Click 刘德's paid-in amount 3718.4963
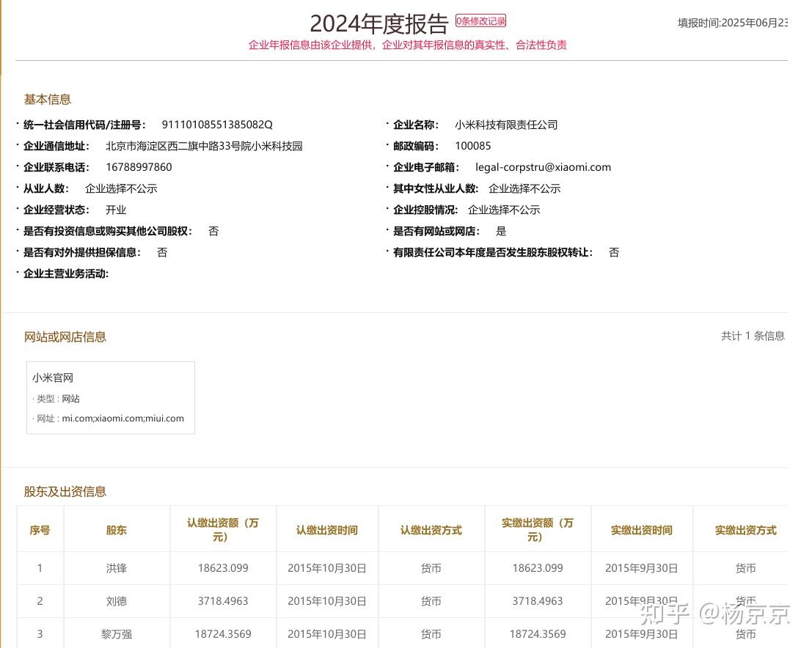 pos(538,601)
